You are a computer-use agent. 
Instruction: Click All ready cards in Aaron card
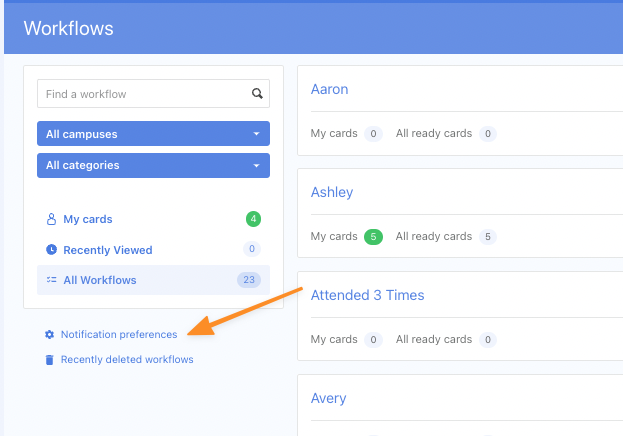pos(434,134)
